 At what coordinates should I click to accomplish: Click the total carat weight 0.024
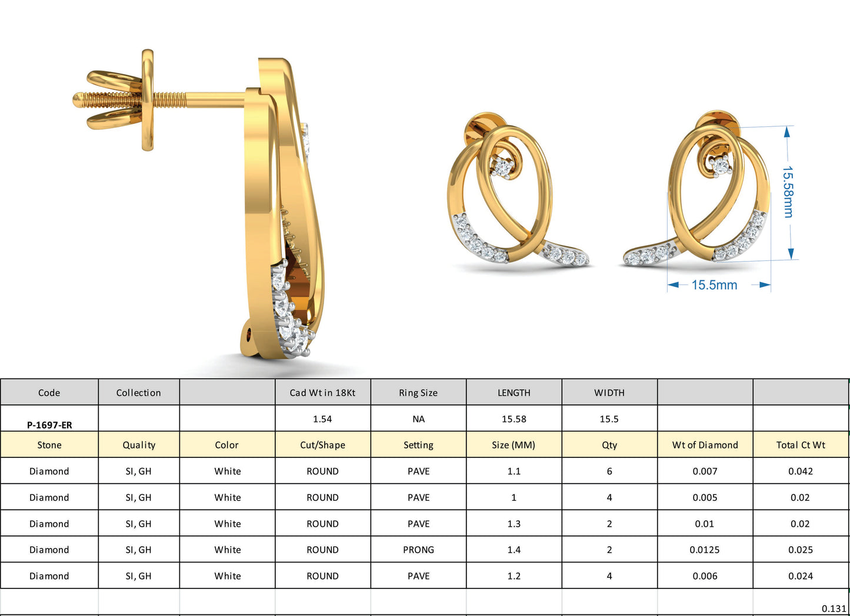[801, 576]
